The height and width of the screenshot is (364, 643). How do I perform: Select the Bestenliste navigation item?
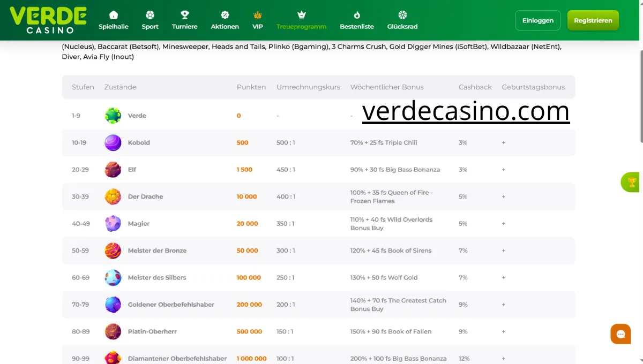point(357,20)
